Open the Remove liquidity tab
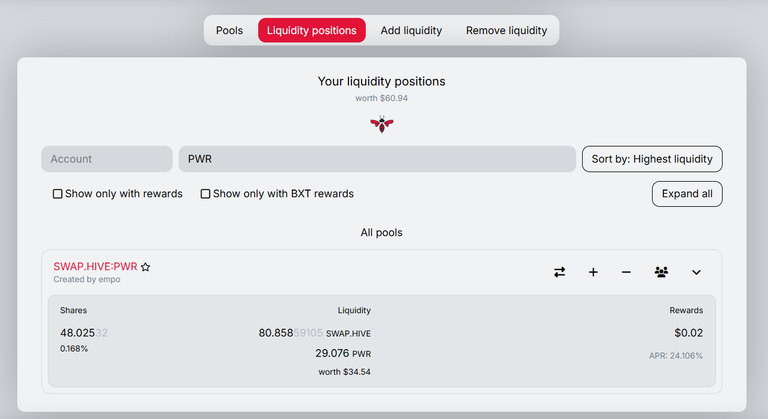This screenshot has height=419, width=768. click(506, 30)
